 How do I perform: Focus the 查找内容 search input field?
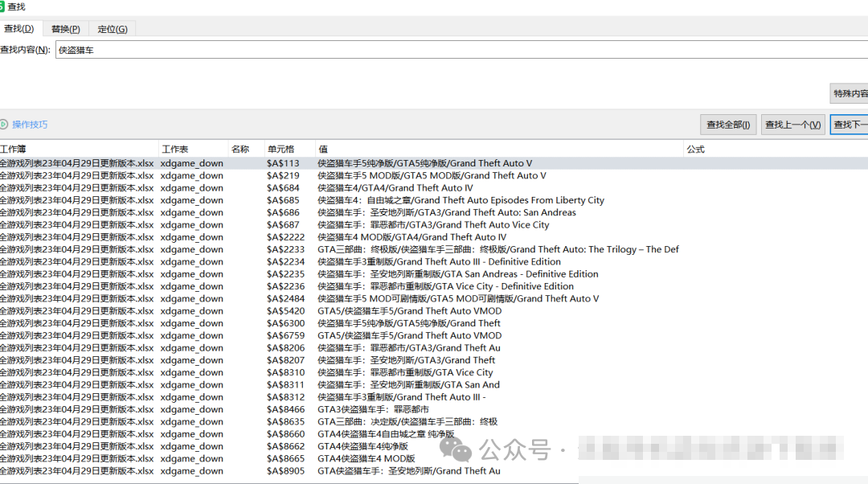click(x=461, y=50)
